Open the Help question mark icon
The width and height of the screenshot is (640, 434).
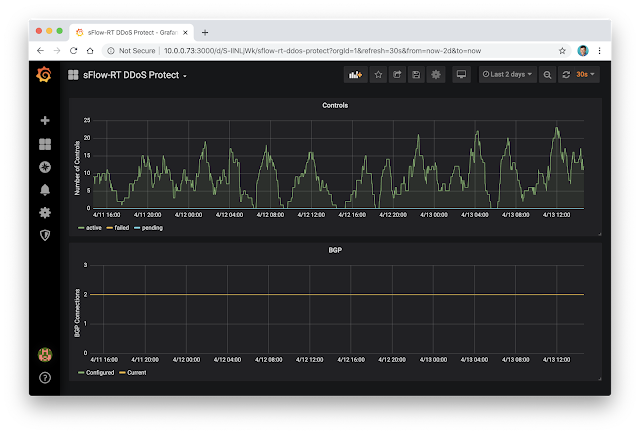click(x=45, y=378)
